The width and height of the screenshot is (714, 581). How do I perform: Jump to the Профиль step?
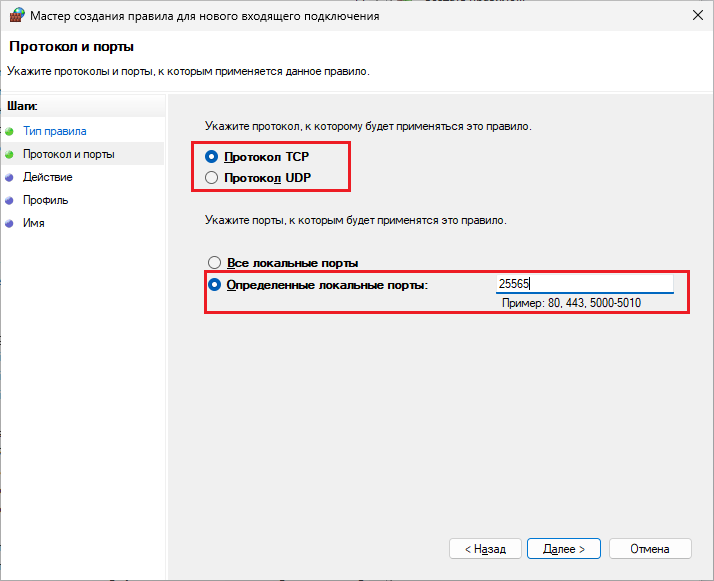[46, 200]
